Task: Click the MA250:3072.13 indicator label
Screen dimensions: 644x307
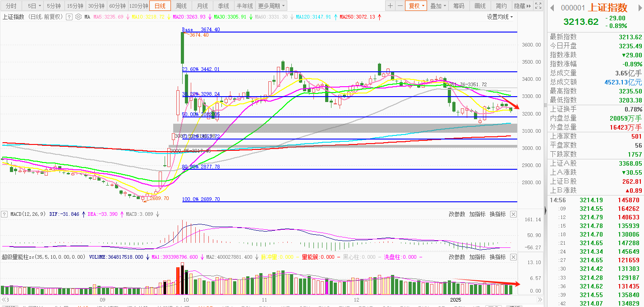Action: coord(357,17)
